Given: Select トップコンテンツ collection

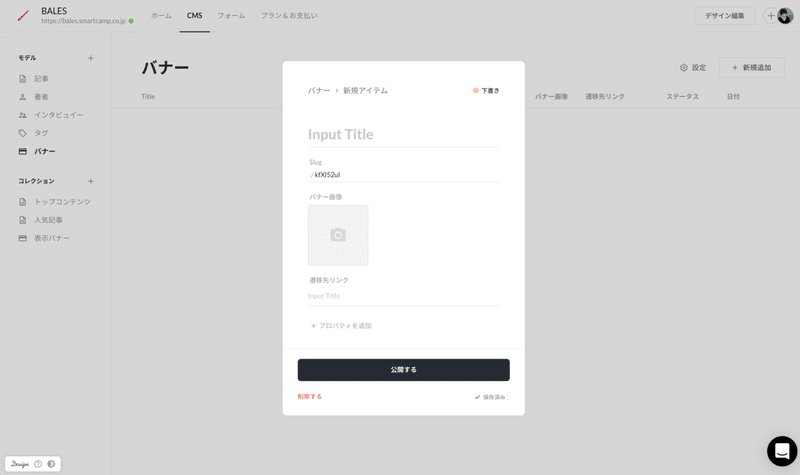Looking at the screenshot, I should click(63, 202).
